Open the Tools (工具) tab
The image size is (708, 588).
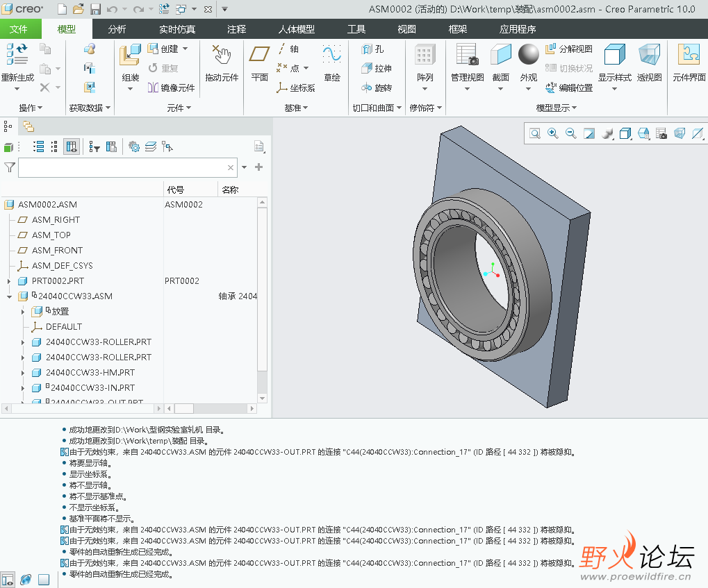click(356, 29)
